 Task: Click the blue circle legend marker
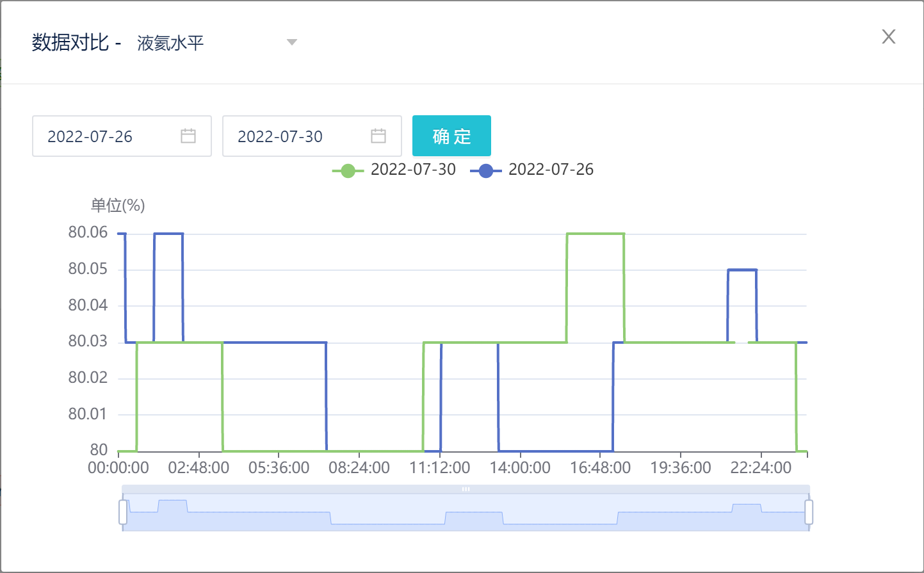pyautogui.click(x=486, y=170)
